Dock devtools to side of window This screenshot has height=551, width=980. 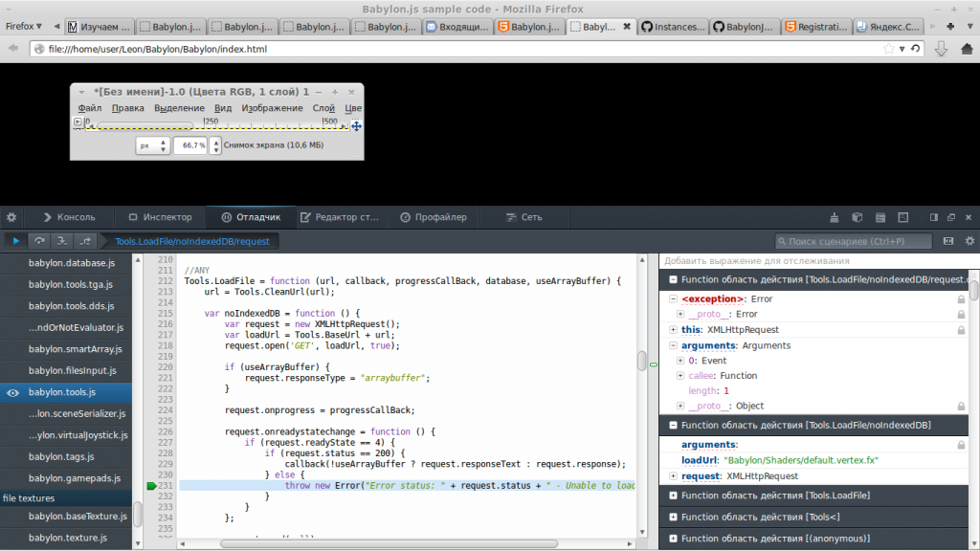click(934, 217)
